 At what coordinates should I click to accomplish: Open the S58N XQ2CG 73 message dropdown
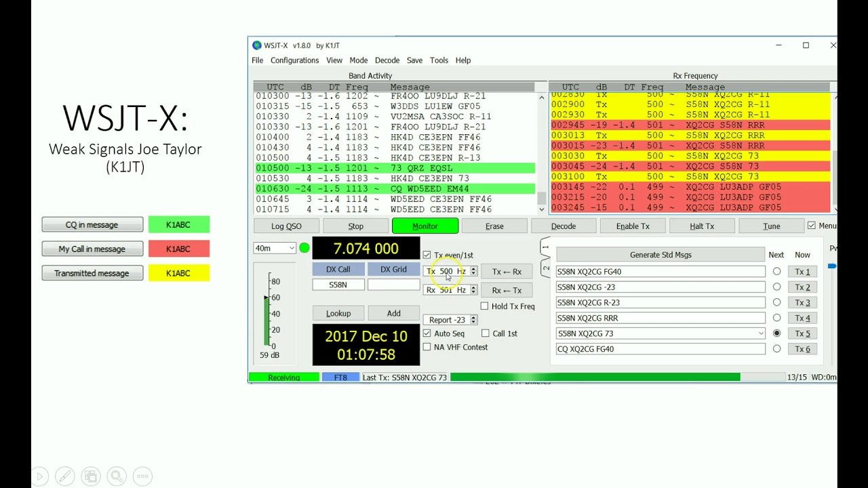761,333
